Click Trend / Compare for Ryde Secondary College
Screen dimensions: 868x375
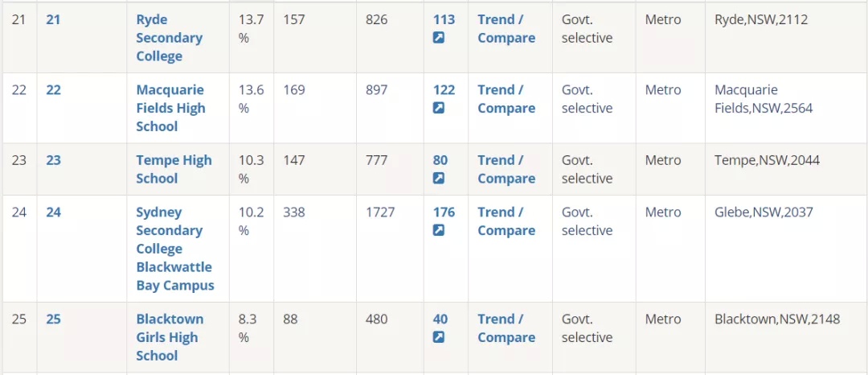point(506,29)
